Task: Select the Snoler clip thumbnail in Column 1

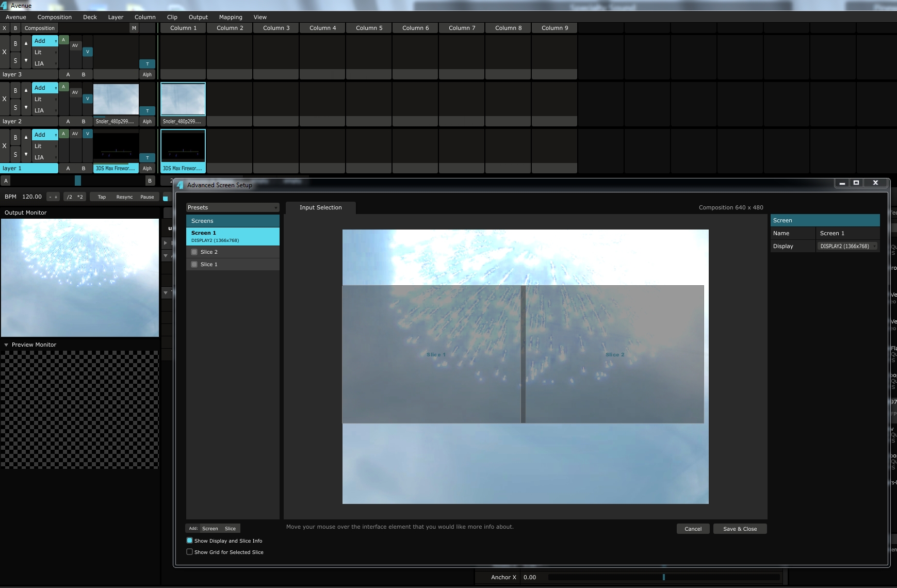Action: click(183, 99)
